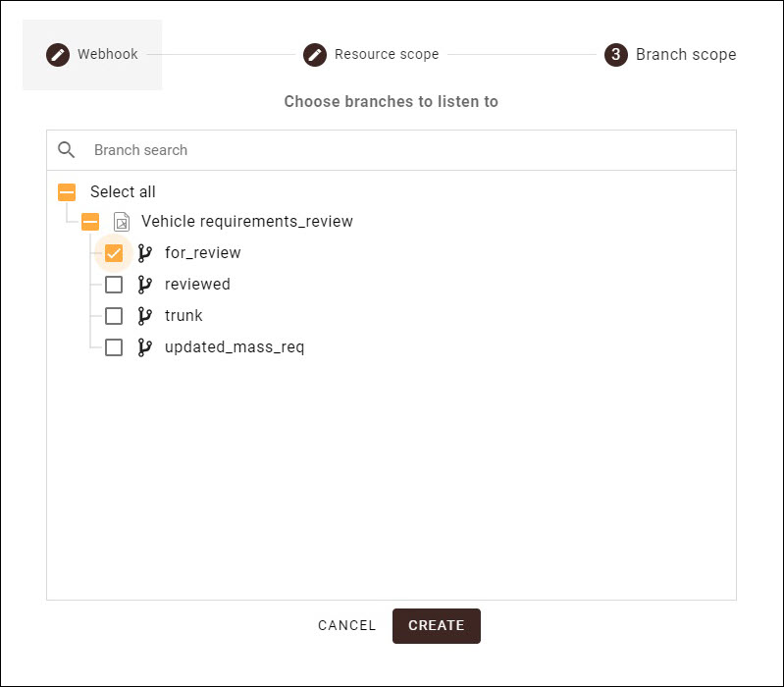This screenshot has height=687, width=784.
Task: Switch to the Resource scope step
Action: click(x=386, y=55)
